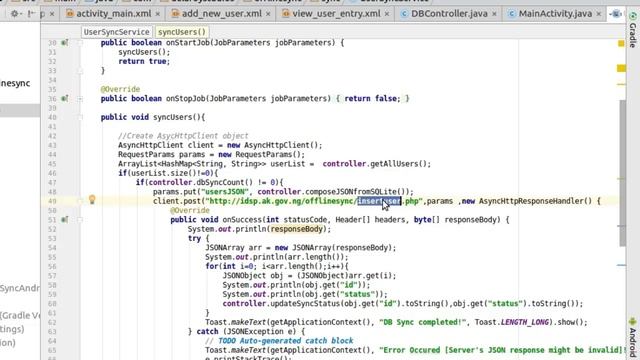
Task: Click the Android tool window icon
Action: (633, 322)
